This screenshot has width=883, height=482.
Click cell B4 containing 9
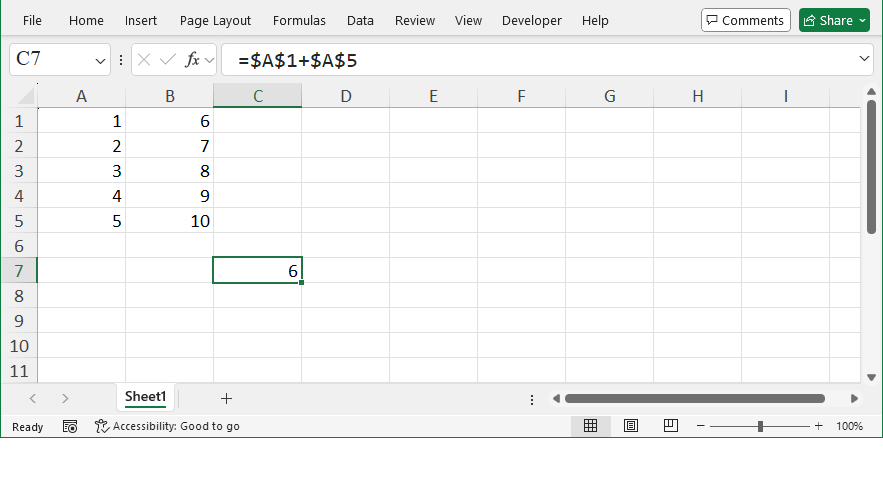tap(170, 196)
